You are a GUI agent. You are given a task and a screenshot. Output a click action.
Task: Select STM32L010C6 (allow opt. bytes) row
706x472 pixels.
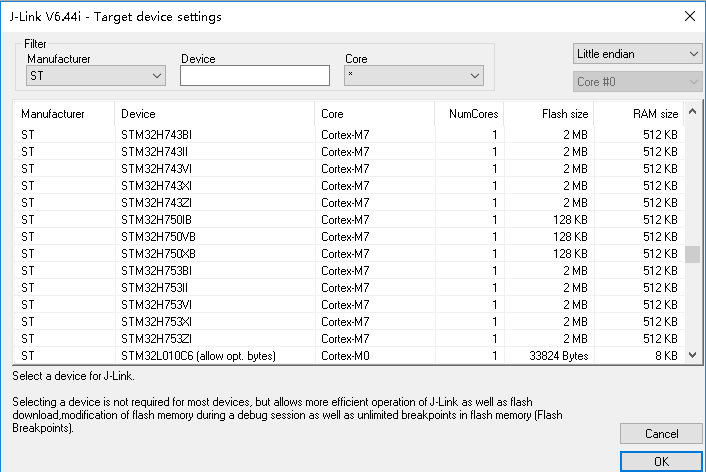[x=349, y=356]
